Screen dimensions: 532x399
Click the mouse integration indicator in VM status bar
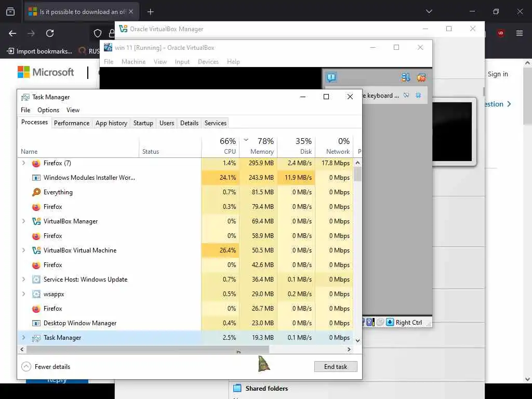(x=380, y=322)
